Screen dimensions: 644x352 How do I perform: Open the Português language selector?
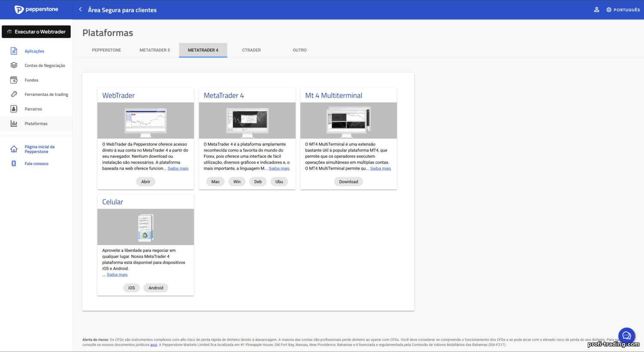tap(623, 9)
